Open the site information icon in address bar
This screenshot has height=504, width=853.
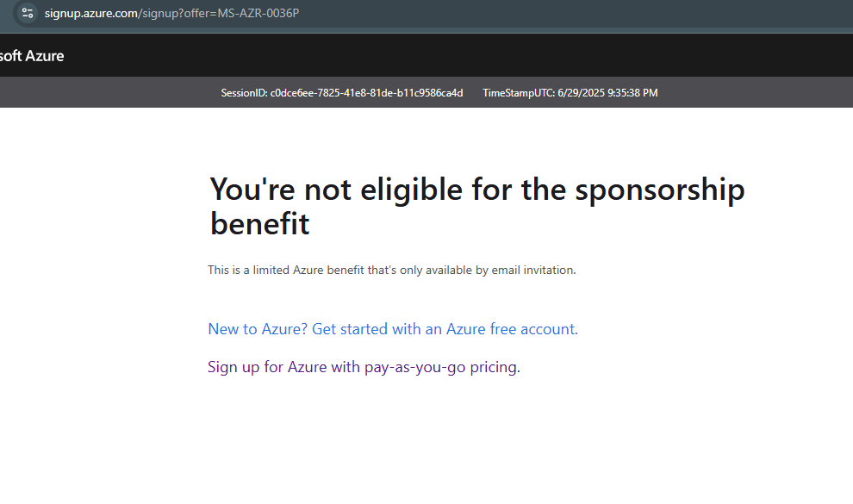28,13
